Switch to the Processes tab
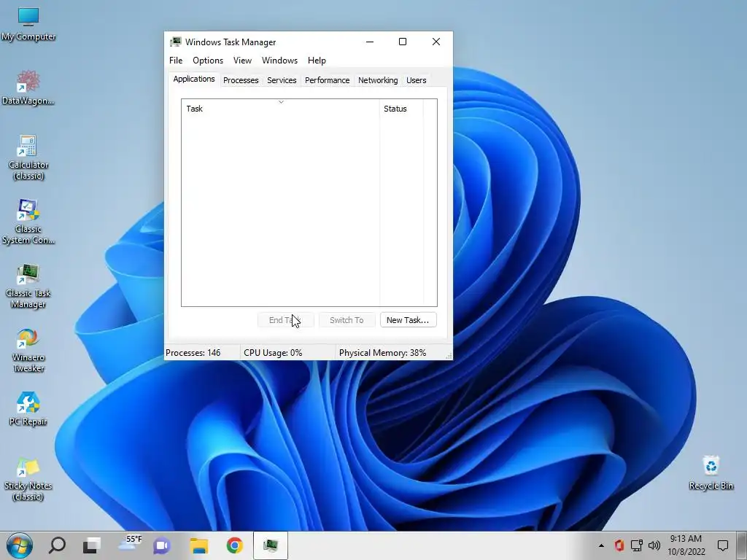This screenshot has width=747, height=560. (x=241, y=80)
